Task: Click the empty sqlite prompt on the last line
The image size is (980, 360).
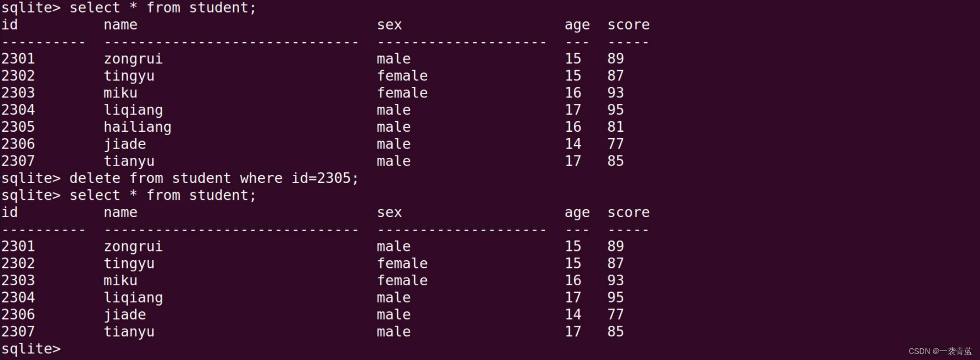Action: coord(31,349)
